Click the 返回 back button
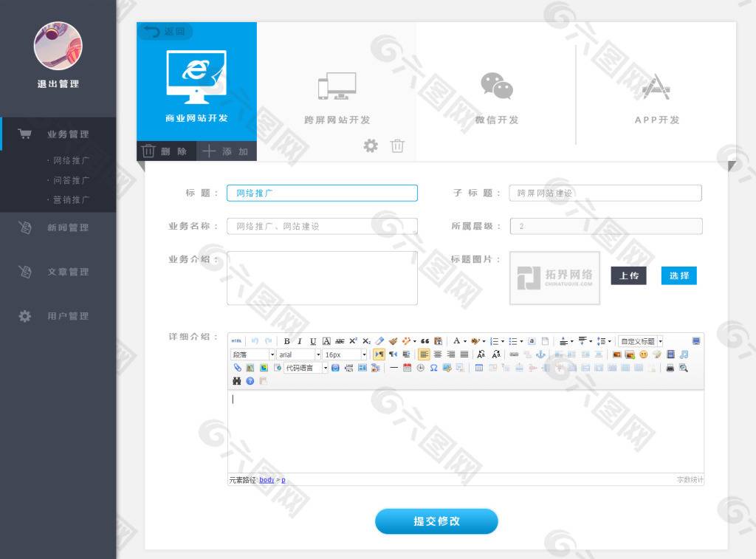Image resolution: width=756 pixels, height=559 pixels. click(x=165, y=32)
